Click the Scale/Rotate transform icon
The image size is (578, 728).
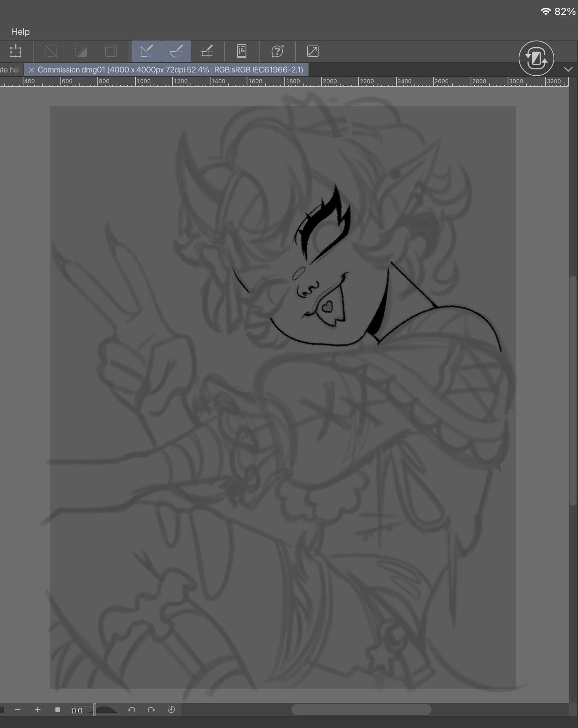(x=16, y=51)
